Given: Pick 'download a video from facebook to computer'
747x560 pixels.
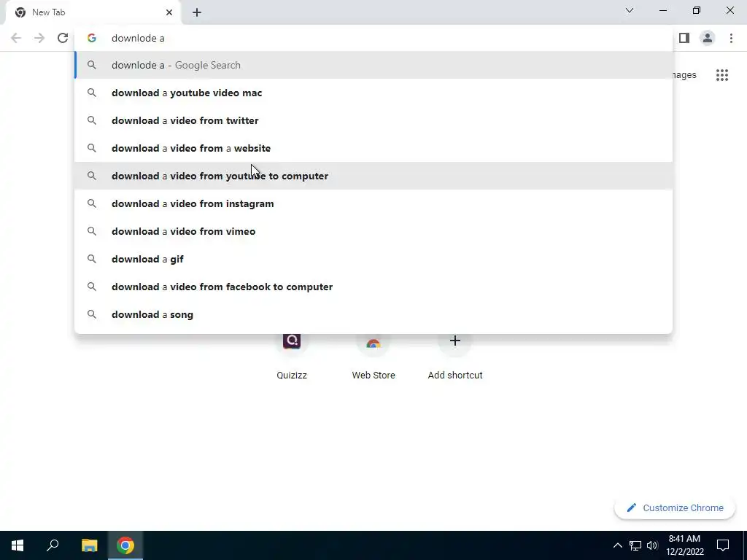Looking at the screenshot, I should [x=373, y=287].
